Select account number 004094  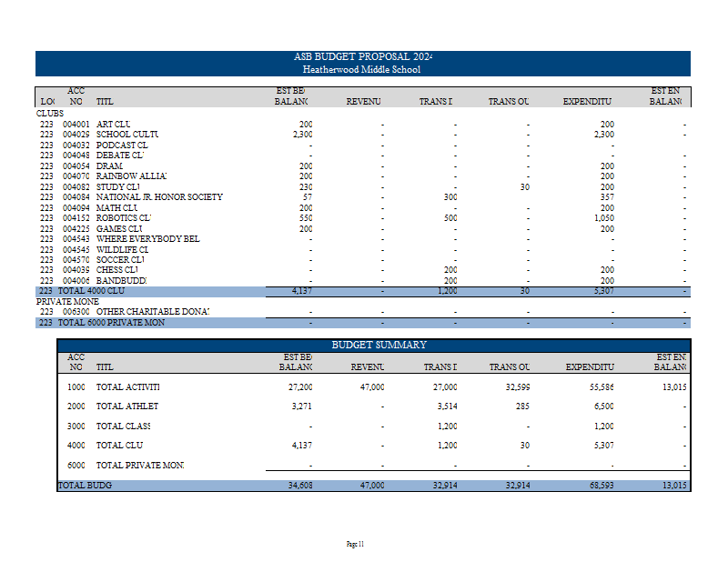[76, 207]
